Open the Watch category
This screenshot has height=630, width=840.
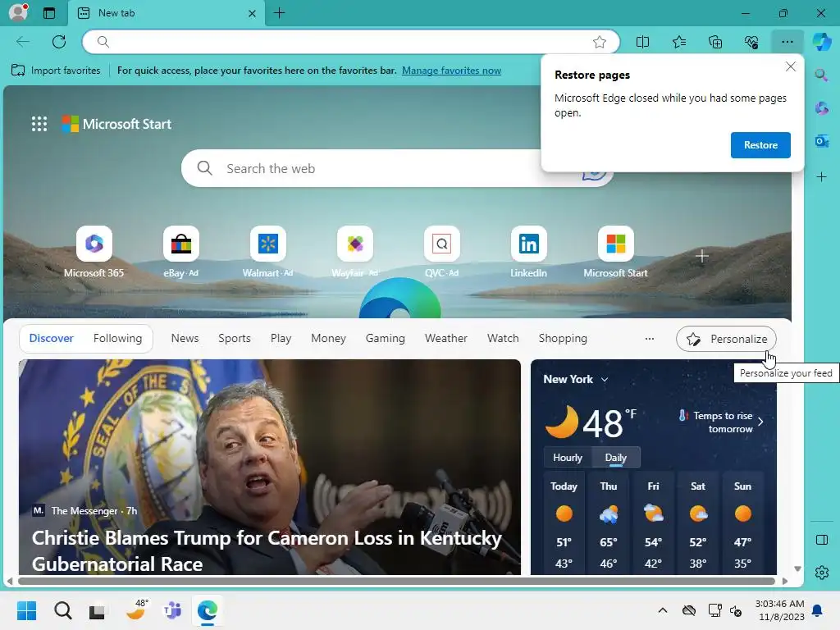pyautogui.click(x=503, y=338)
